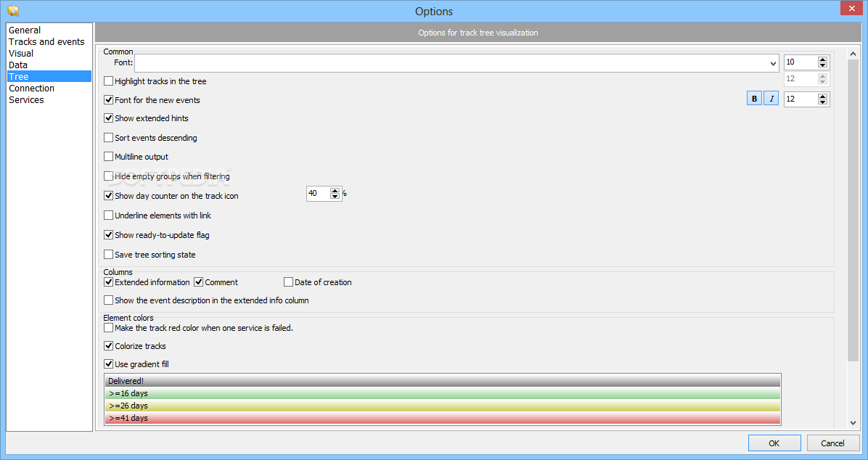The image size is (868, 460).
Task: Turn off Use gradient fill
Action: (x=109, y=364)
